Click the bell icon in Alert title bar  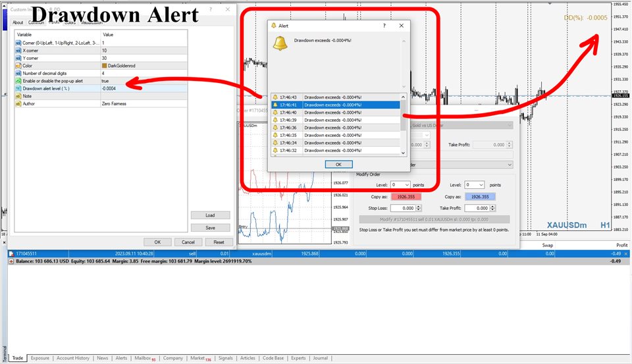pos(274,26)
